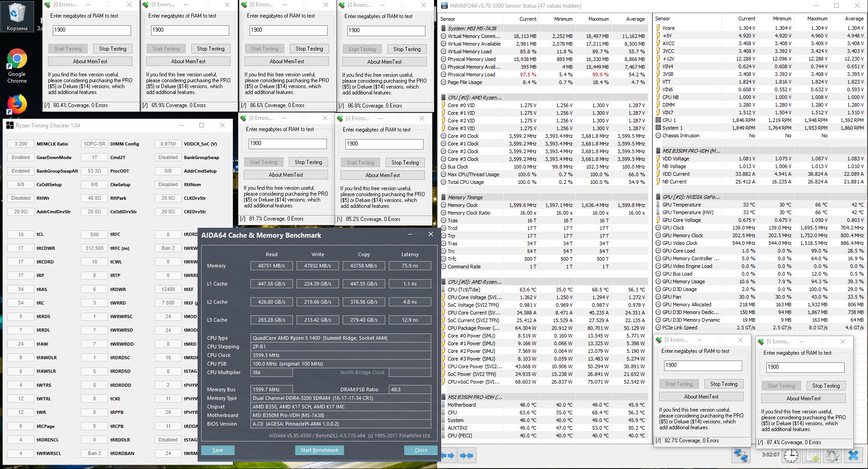
Task: Open About MemTest in window with 87.4% coverage
Action: point(804,399)
